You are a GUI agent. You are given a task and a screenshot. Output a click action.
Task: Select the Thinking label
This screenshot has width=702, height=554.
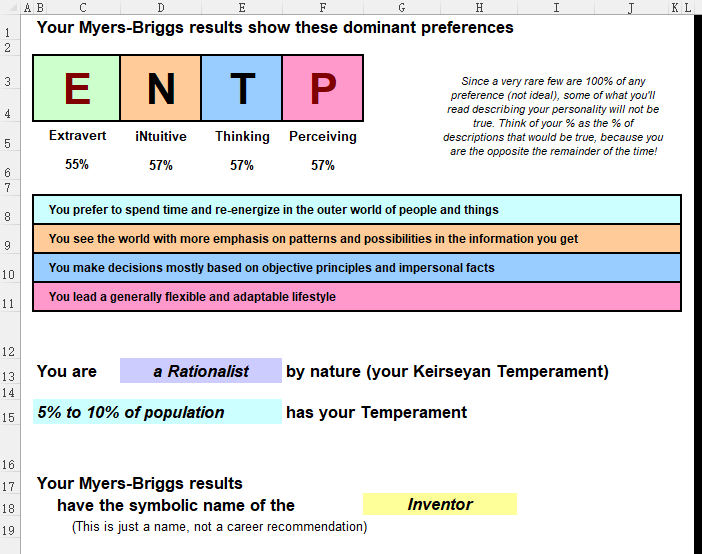point(242,136)
